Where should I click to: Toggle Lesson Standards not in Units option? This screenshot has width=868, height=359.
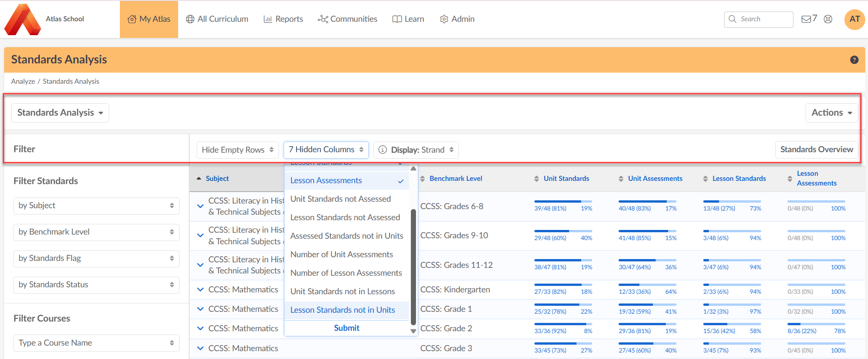tap(342, 310)
